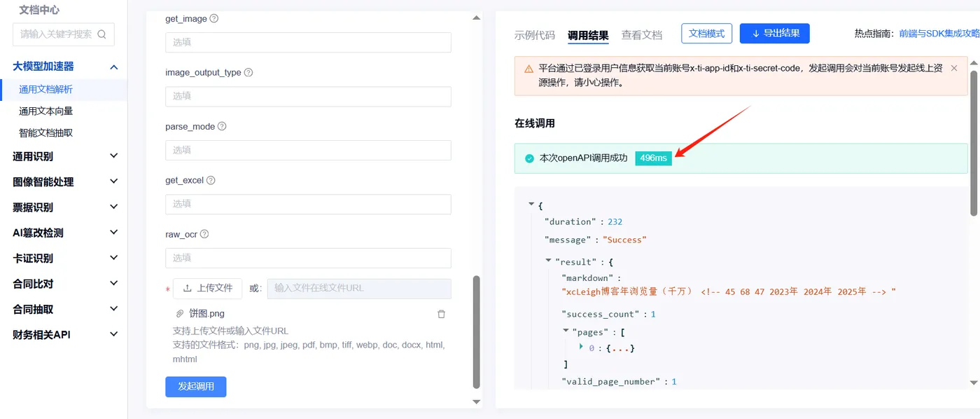Click the "Success" message value
The width and height of the screenshot is (980, 419).
(x=624, y=240)
